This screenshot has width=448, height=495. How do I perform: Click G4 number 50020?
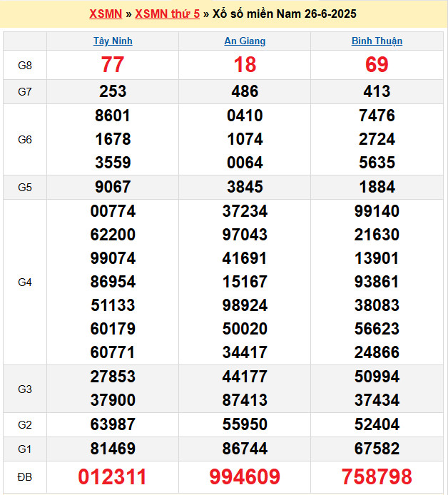(245, 329)
